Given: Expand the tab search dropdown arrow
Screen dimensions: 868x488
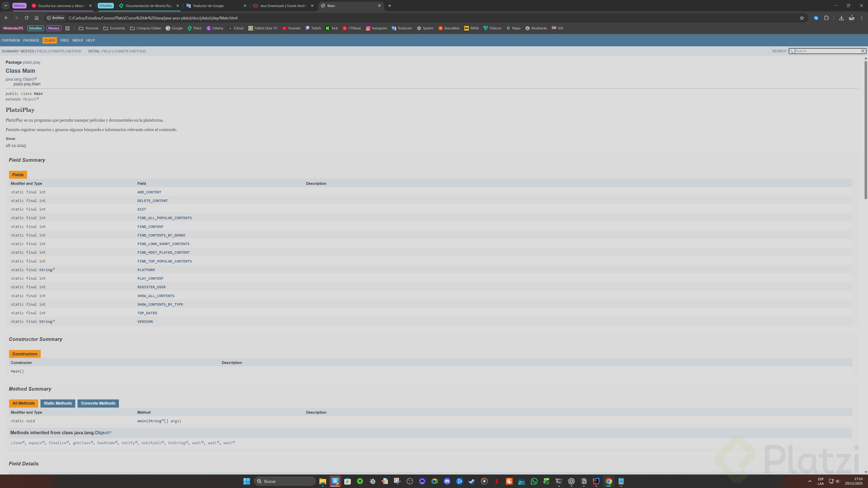Looking at the screenshot, I should point(6,6).
